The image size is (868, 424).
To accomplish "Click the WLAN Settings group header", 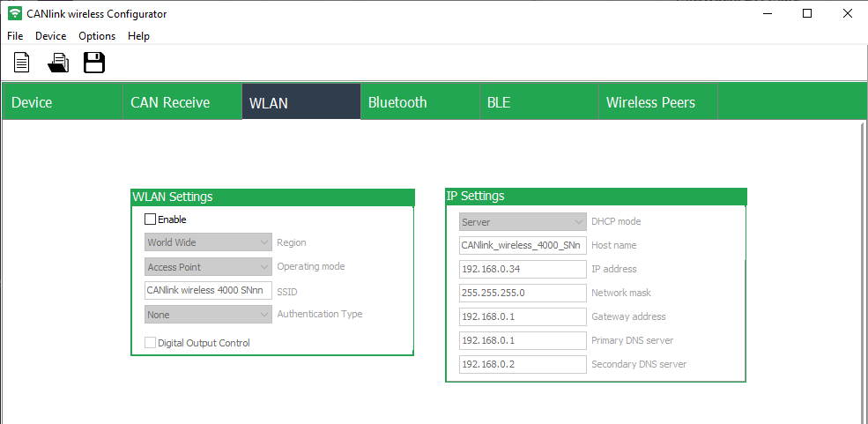I will click(272, 197).
